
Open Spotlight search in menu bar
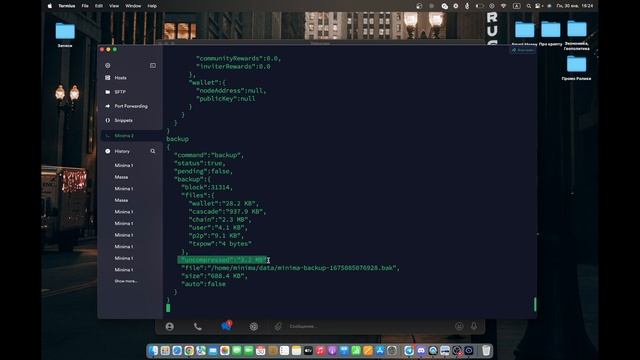tap(529, 6)
